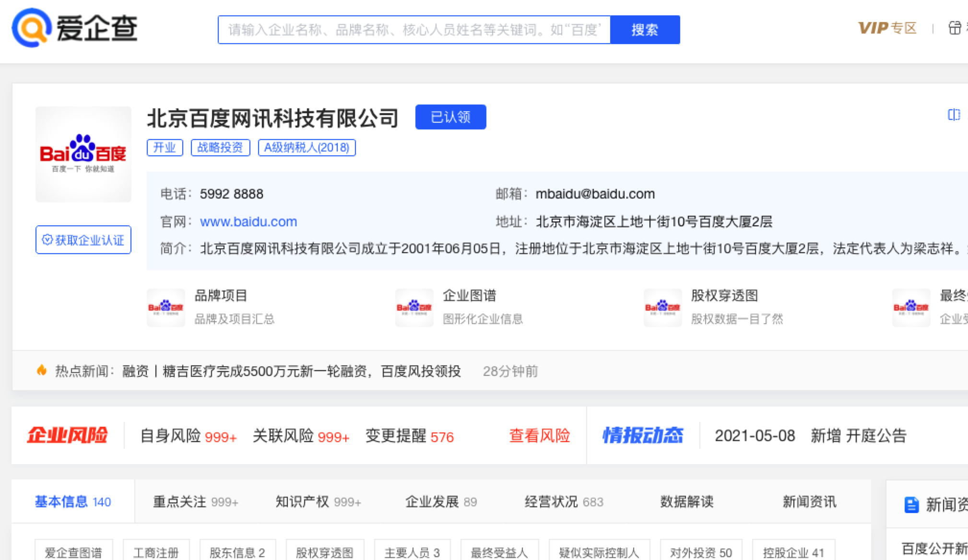Click the Baidu icon beside 企业图谱
Screen dimensions: 968x560
(414, 308)
